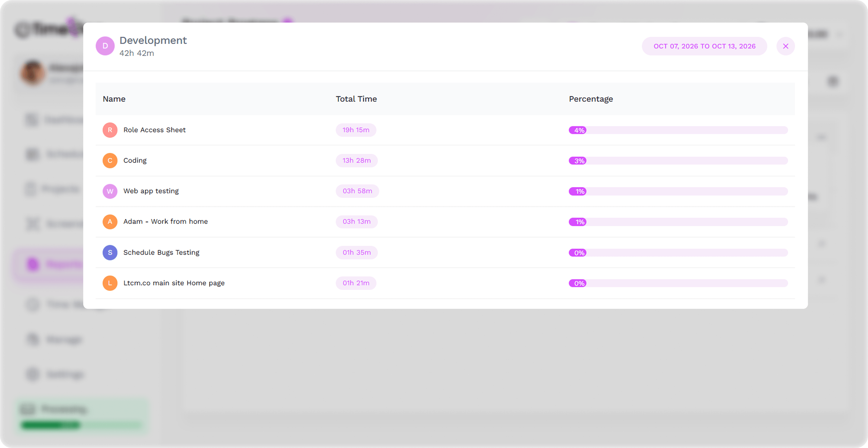This screenshot has width=868, height=448.
Task: Click the Name column header
Action: pyautogui.click(x=114, y=99)
